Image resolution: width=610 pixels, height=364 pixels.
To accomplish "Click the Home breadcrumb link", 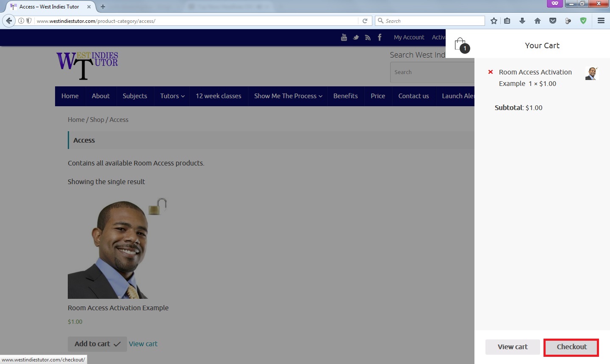I will pyautogui.click(x=76, y=120).
